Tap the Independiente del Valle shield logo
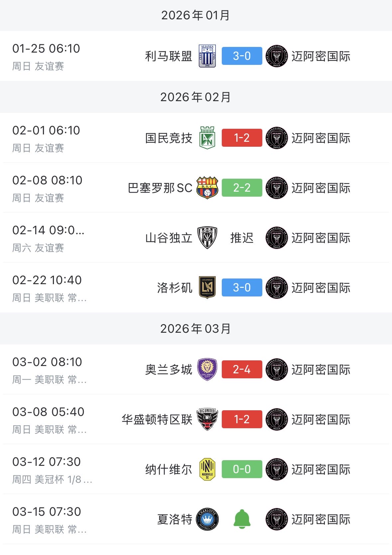Screen dimensions: 392x555 coord(207,238)
